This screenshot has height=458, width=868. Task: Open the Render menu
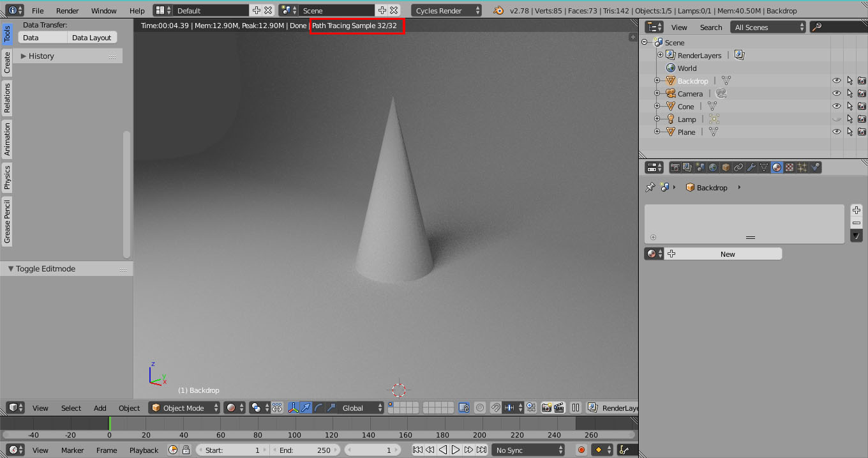(67, 11)
